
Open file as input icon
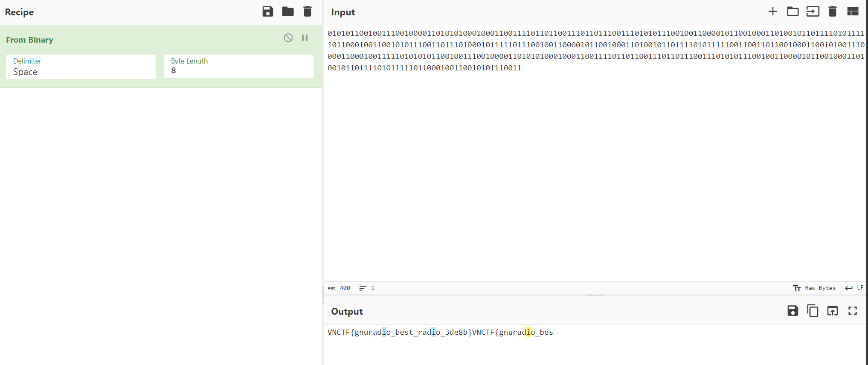tap(813, 12)
